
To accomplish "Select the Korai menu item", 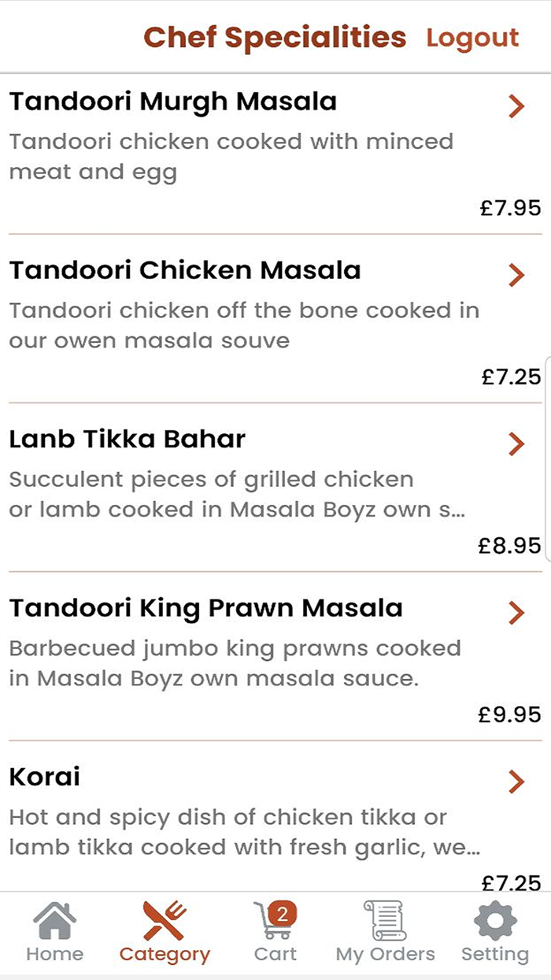I will [44, 777].
